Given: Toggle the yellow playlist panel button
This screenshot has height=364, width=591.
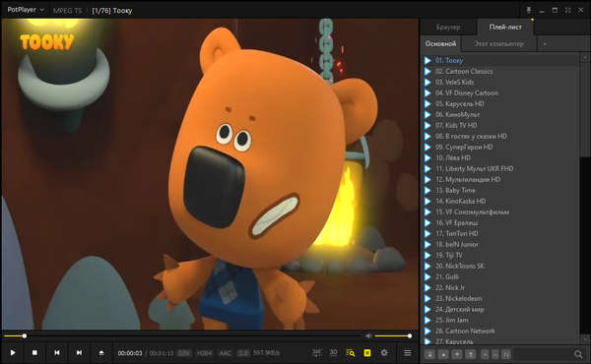Looking at the screenshot, I should 367,353.
